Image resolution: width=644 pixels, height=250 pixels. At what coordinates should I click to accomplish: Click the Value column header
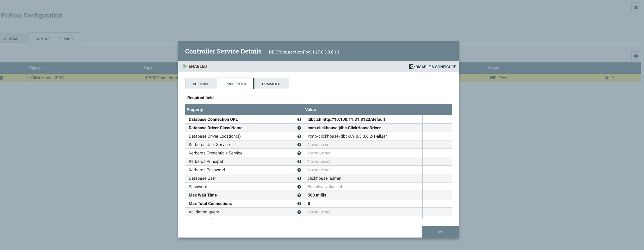(x=310, y=109)
